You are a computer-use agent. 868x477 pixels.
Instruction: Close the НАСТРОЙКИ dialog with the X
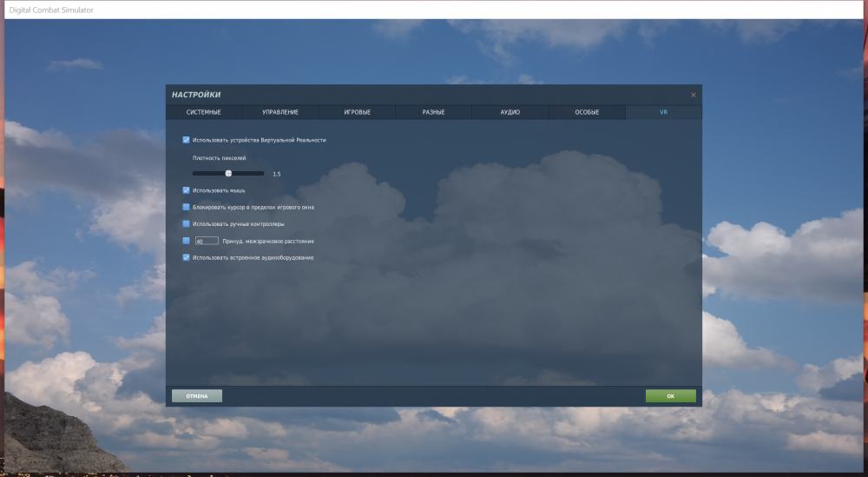(x=693, y=96)
